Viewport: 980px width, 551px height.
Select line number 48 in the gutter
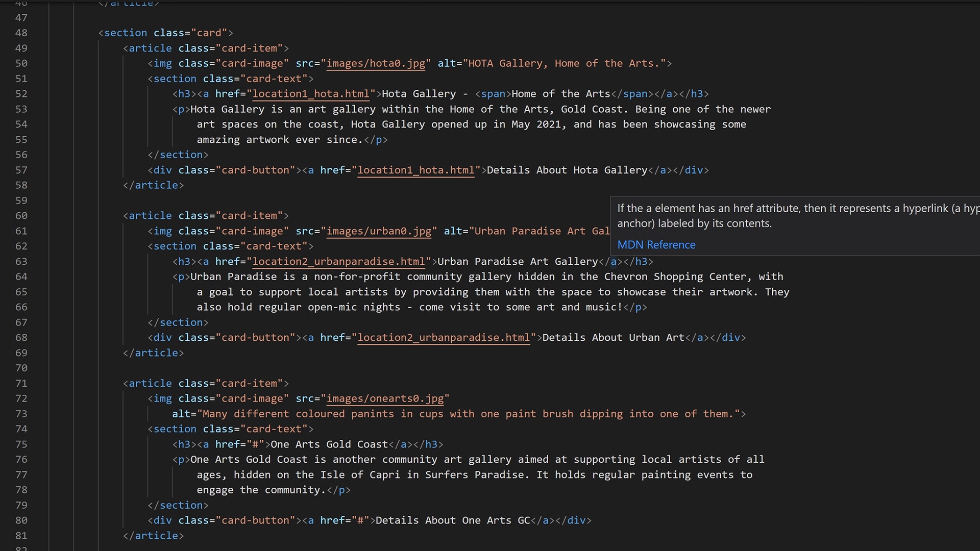pyautogui.click(x=21, y=33)
